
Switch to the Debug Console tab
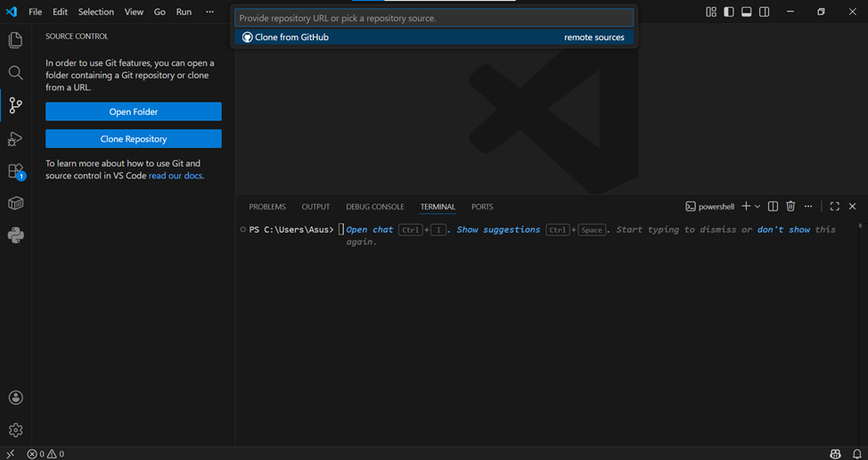375,207
